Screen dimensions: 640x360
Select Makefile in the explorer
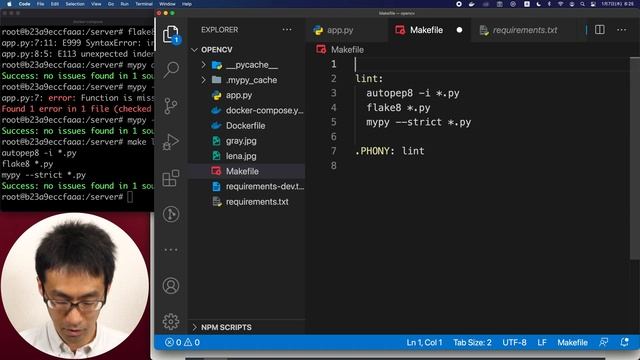[242, 171]
